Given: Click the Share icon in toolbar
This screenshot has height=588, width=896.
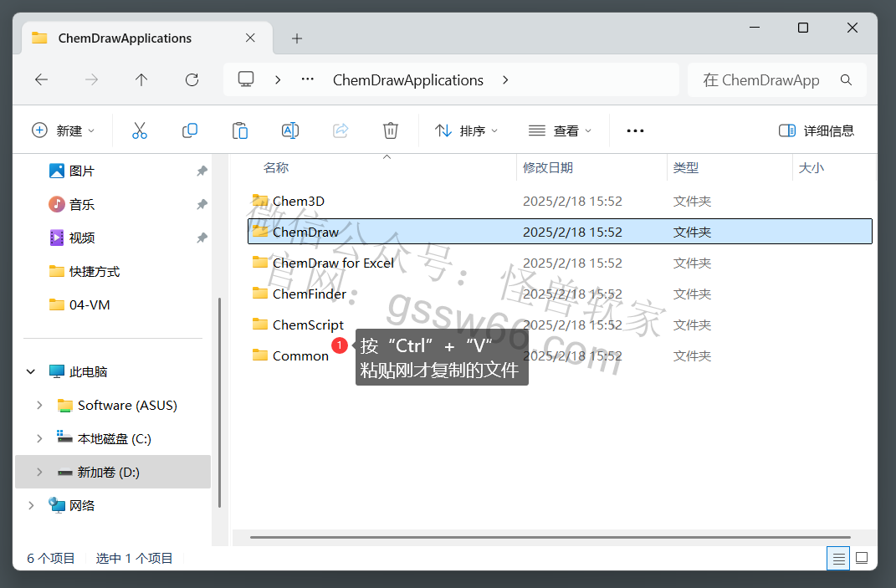Looking at the screenshot, I should pyautogui.click(x=340, y=130).
